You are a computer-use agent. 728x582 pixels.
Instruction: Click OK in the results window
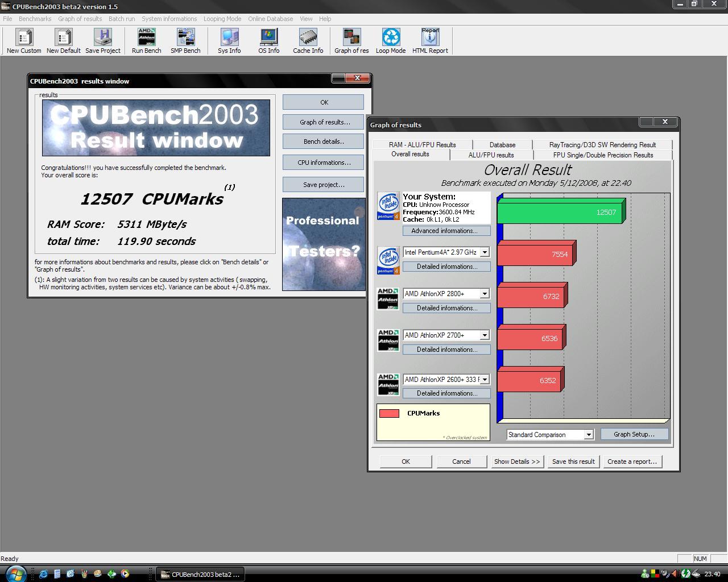(324, 102)
